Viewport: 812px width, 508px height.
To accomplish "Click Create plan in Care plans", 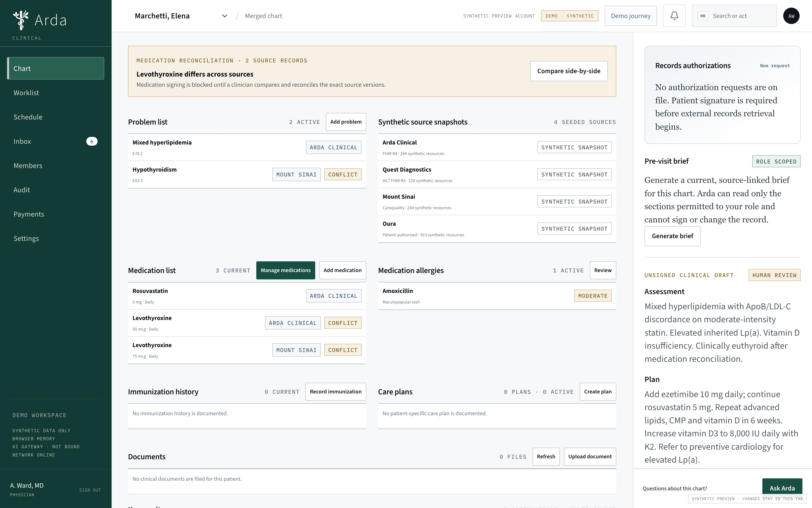I will coord(598,391).
